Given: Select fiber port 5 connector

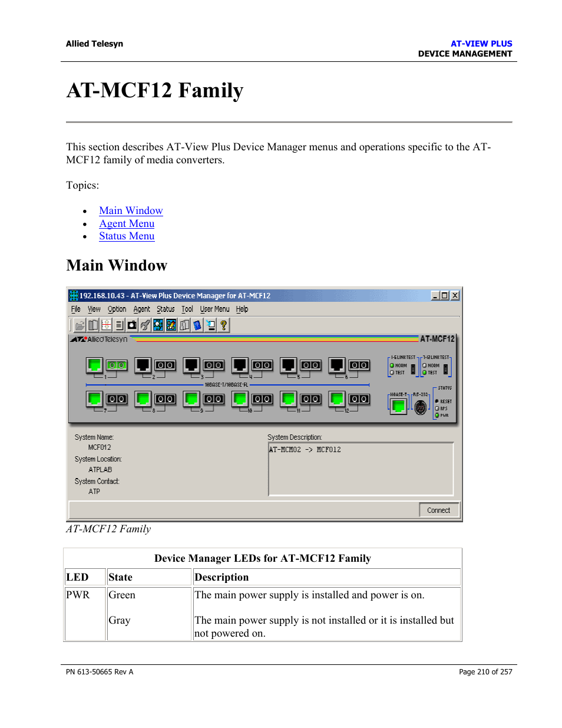Looking at the screenshot, I should coord(310,365).
